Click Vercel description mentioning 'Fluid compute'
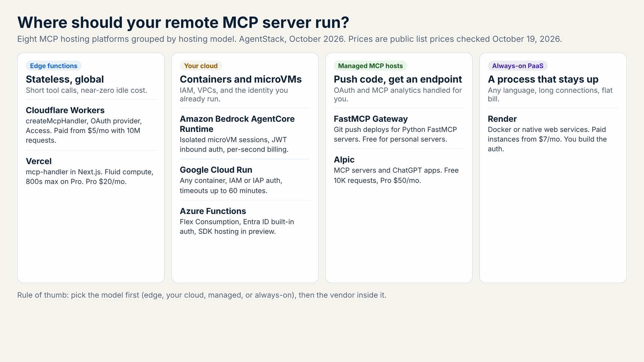This screenshot has height=362, width=644. pyautogui.click(x=90, y=177)
